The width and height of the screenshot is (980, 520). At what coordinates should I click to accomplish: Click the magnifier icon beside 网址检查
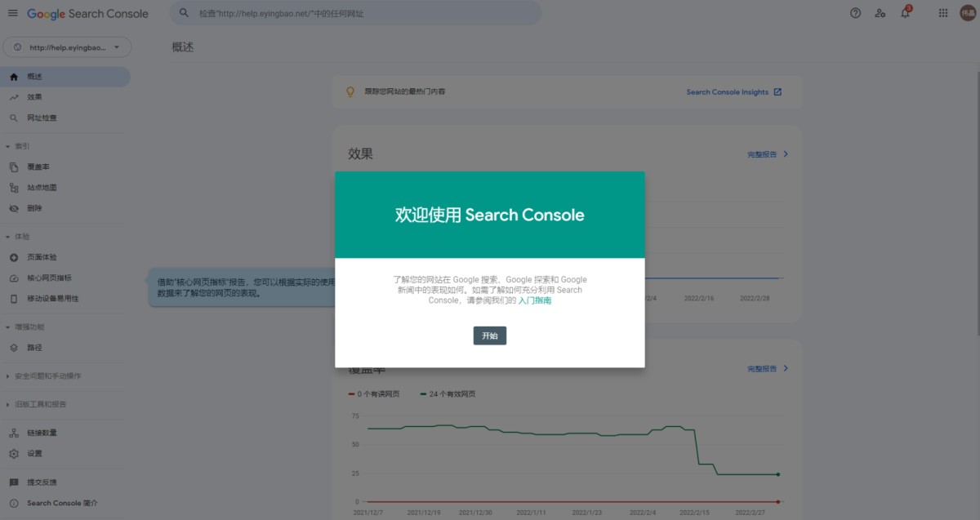(14, 118)
